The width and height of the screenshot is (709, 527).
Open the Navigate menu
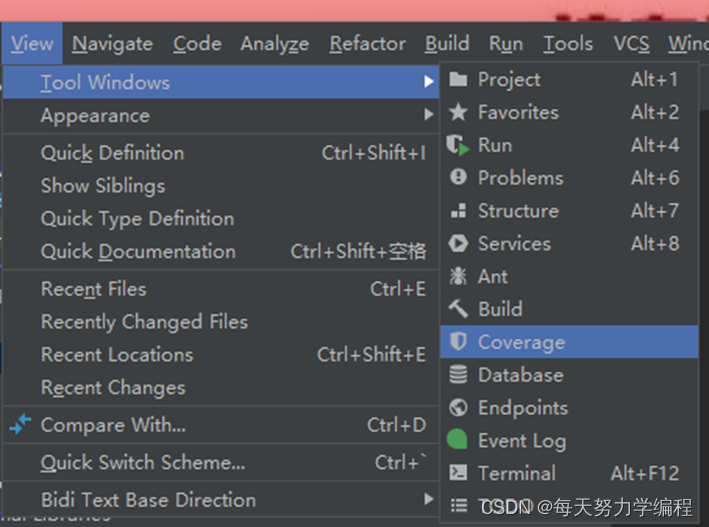[113, 44]
